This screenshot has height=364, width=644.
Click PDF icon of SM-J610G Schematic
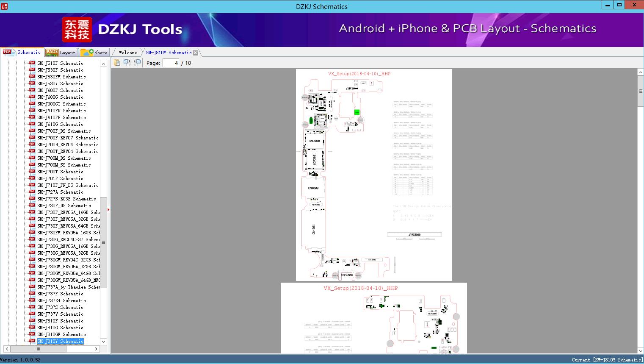(32, 124)
